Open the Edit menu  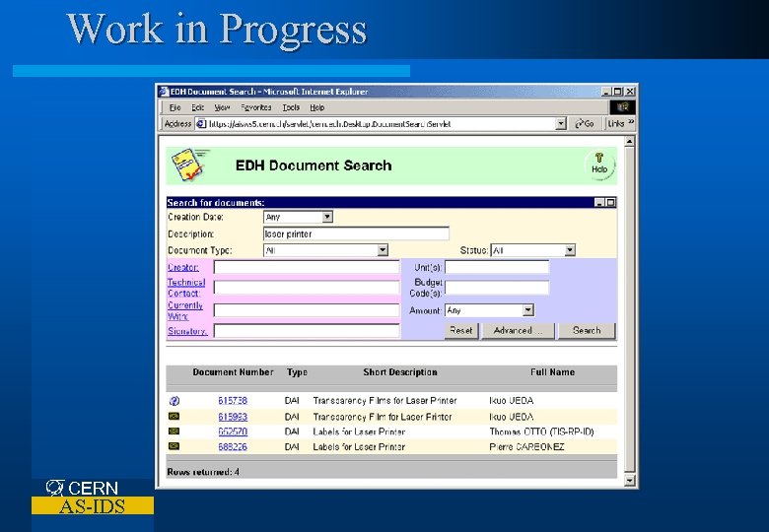pyautogui.click(x=197, y=107)
